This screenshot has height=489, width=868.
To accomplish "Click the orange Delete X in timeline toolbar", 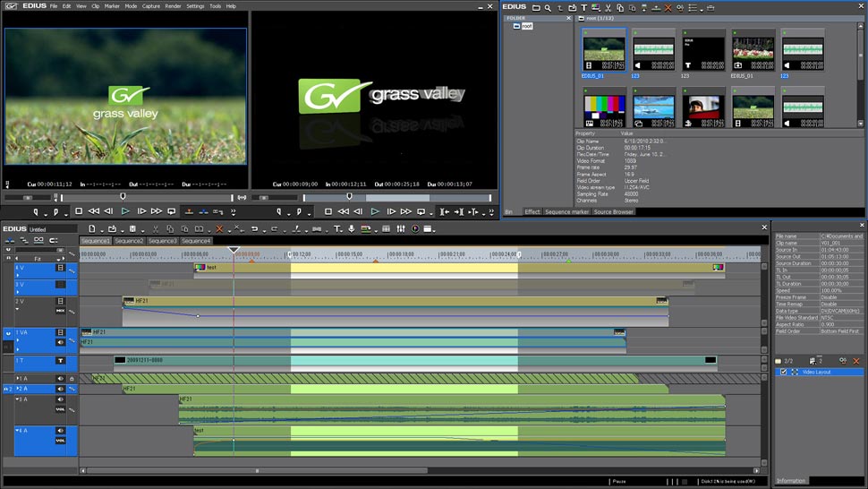I will click(x=219, y=228).
